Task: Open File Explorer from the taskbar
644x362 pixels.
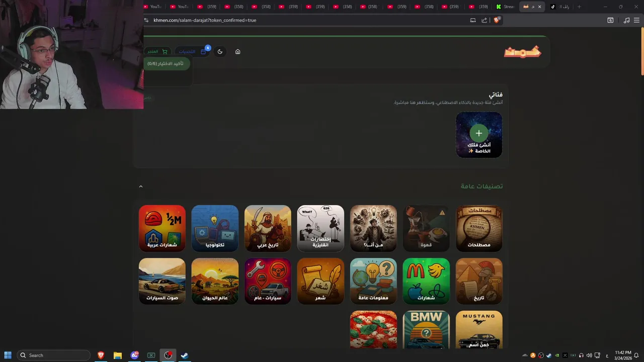Action: (117, 355)
